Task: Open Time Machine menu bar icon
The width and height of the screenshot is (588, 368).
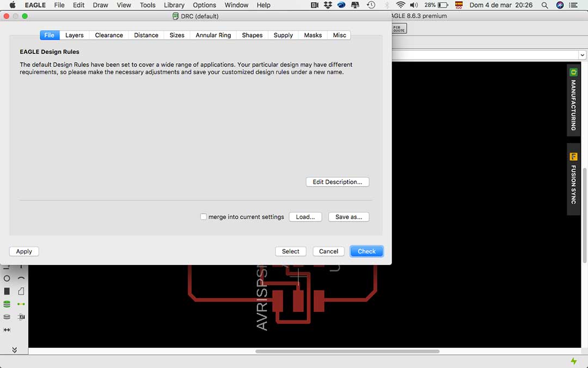Action: (371, 5)
